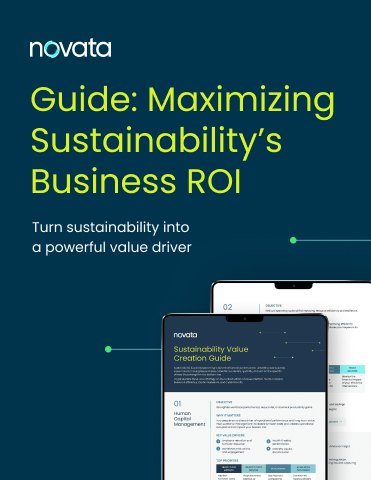Click 'Human Capital Management' on the tablet

189,419
